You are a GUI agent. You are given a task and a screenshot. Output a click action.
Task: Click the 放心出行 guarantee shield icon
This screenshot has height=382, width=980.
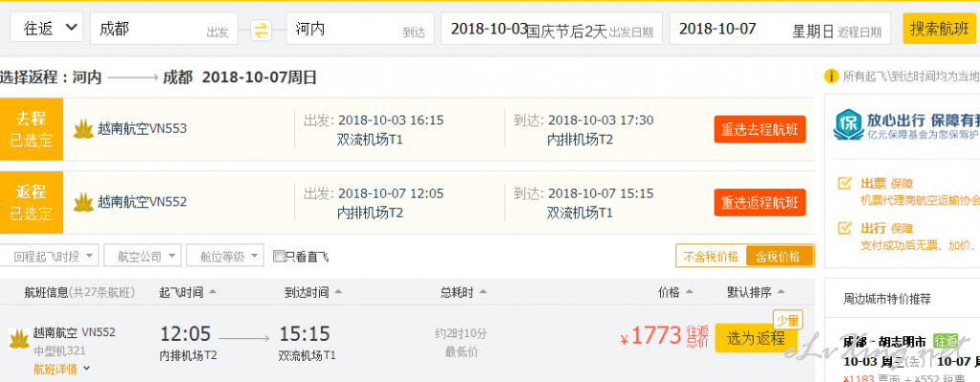[x=848, y=125]
